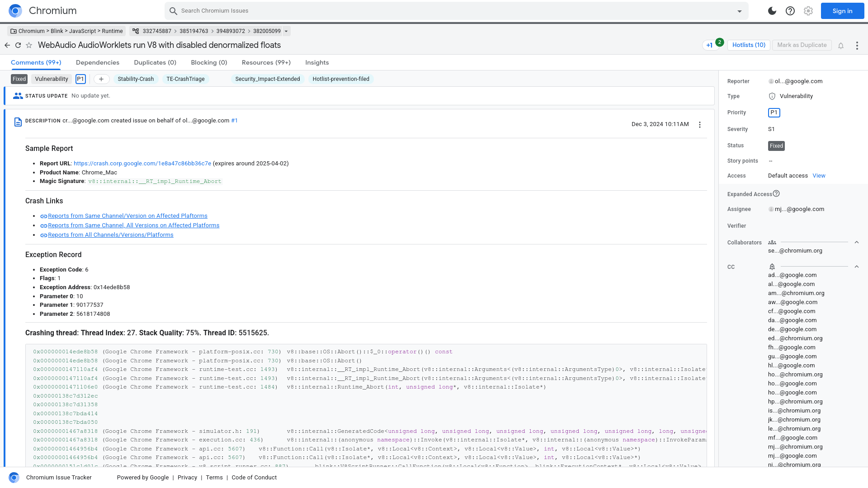
Task: Click the Sign in button
Action: point(842,11)
